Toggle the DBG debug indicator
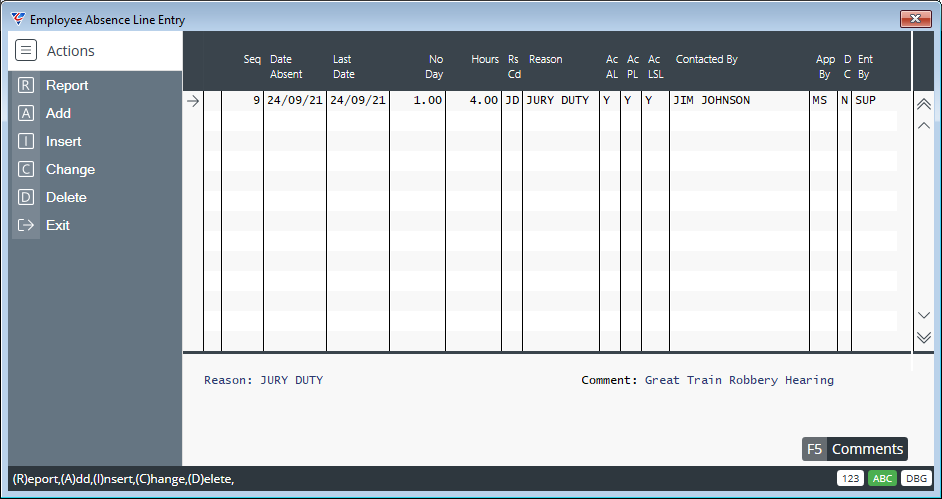942x499 pixels. click(916, 479)
